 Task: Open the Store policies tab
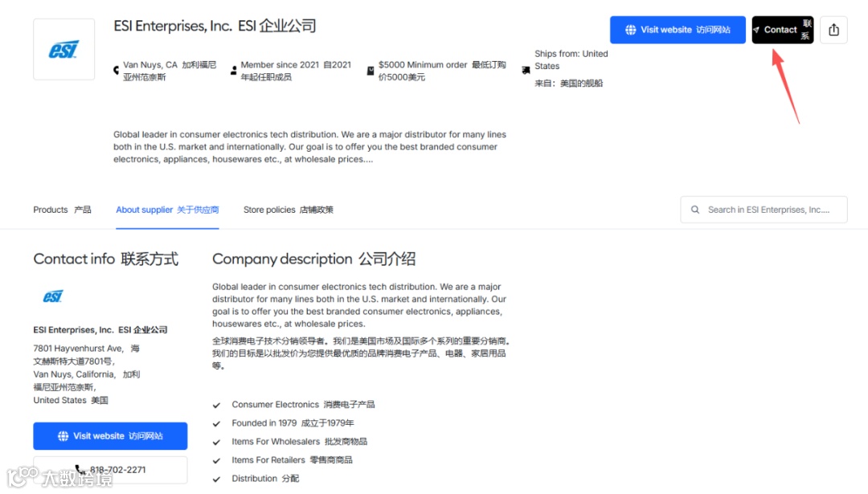[289, 210]
